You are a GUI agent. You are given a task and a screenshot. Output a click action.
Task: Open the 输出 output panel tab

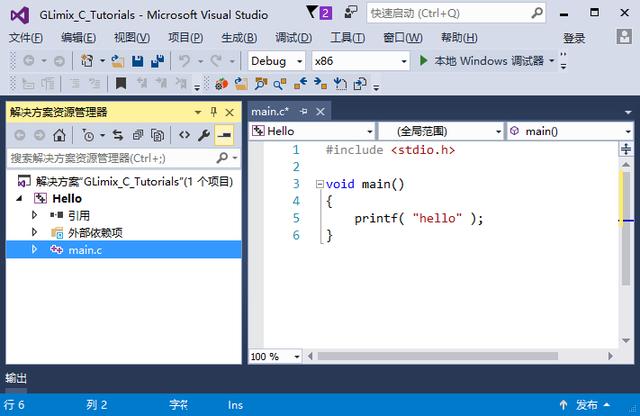(16, 378)
